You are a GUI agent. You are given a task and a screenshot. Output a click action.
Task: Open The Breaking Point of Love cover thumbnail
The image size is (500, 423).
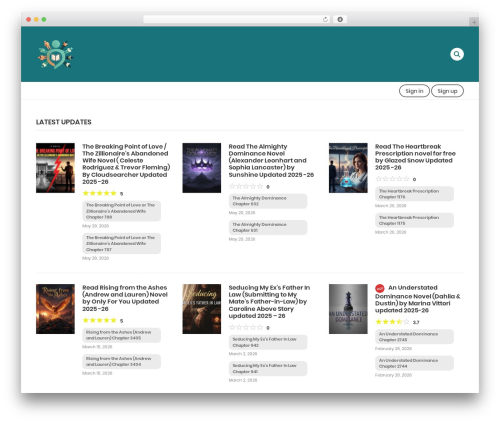[x=55, y=168]
